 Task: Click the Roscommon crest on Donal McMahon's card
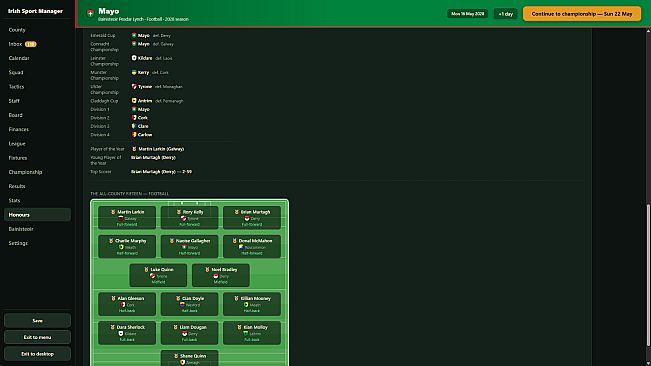[241, 247]
